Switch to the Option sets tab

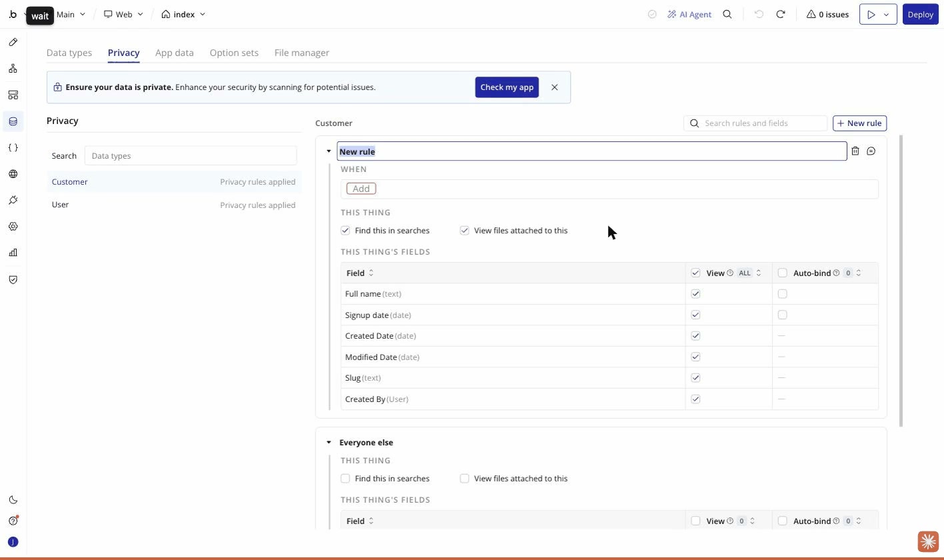234,53
